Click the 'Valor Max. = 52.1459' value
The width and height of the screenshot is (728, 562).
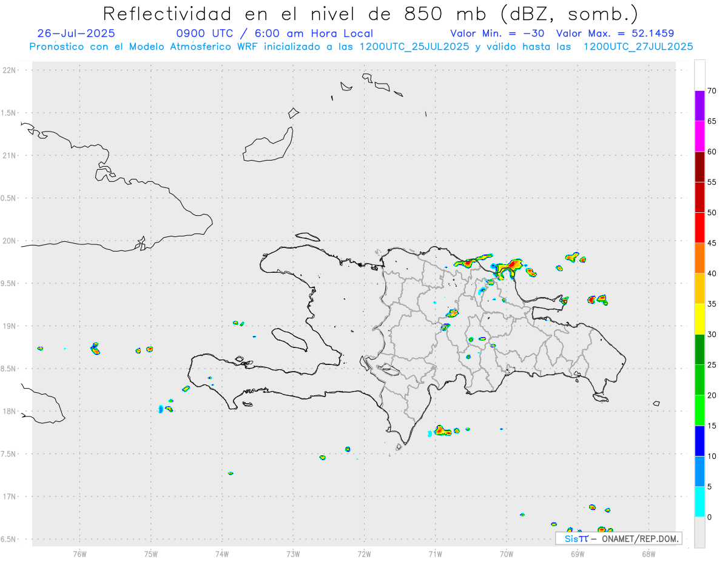point(615,33)
